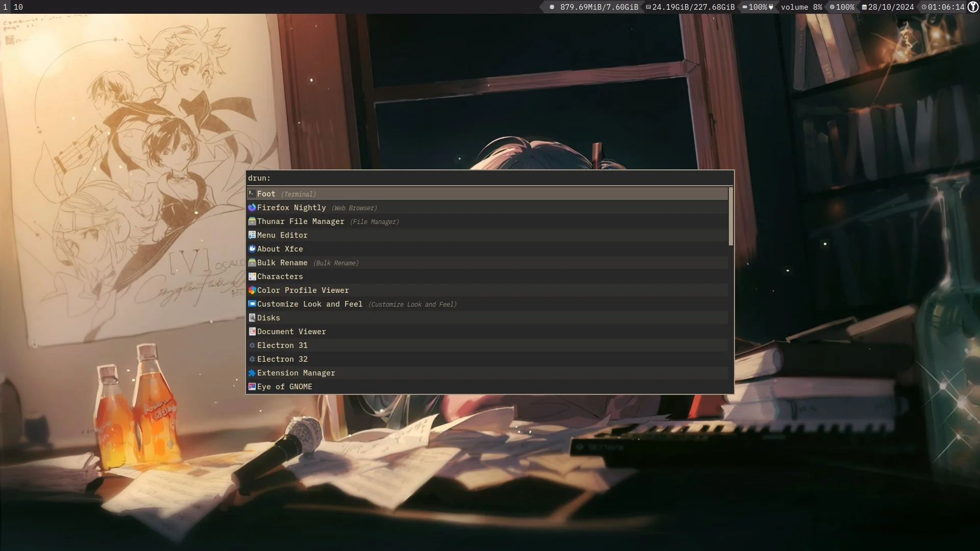980x551 pixels.
Task: Open Customize Look and Feel entry
Action: coord(487,304)
